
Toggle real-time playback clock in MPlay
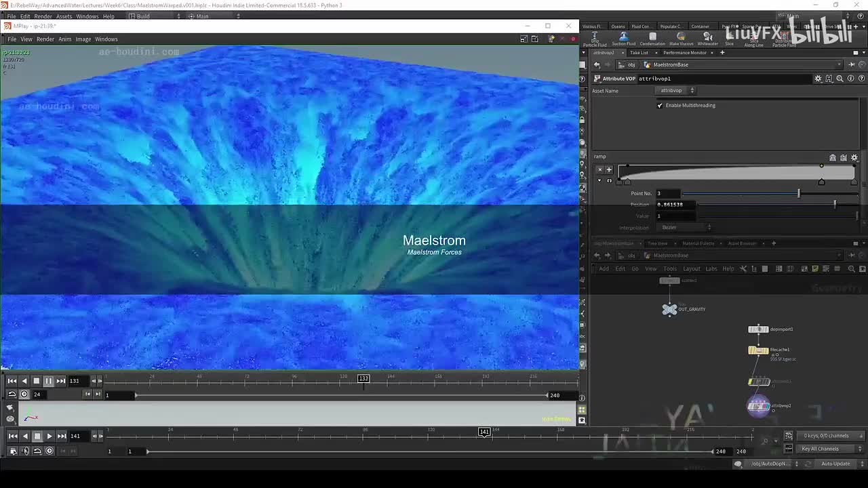pos(24,394)
